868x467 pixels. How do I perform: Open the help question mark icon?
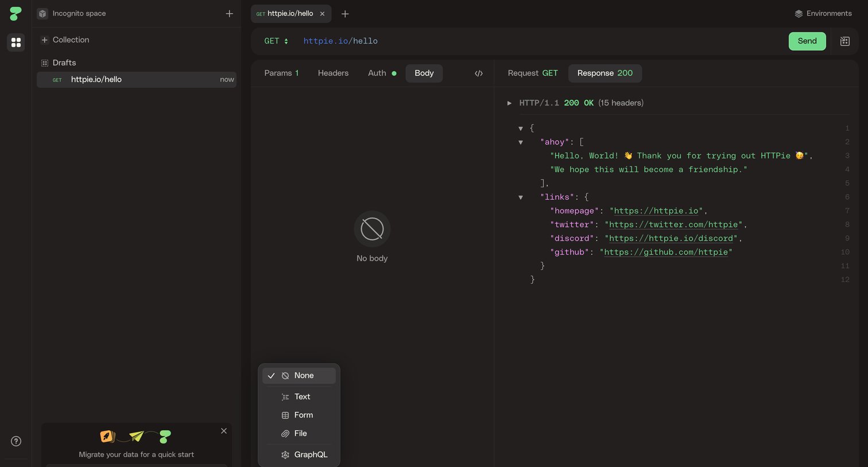tap(16, 441)
